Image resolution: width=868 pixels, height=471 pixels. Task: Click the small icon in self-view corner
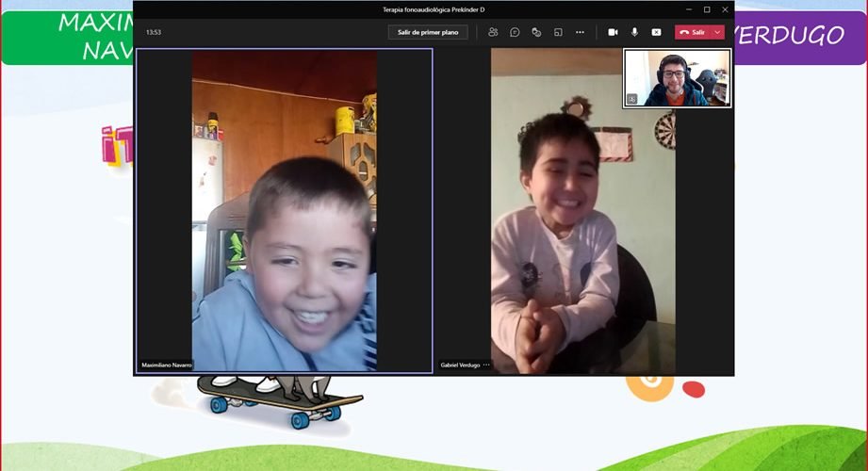coord(631,99)
